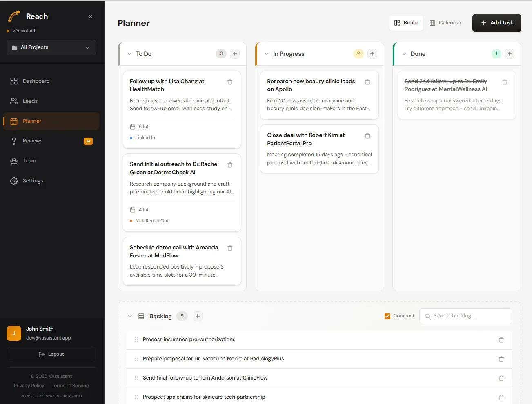Collapse the Backlog section
532x404 pixels.
tap(130, 316)
